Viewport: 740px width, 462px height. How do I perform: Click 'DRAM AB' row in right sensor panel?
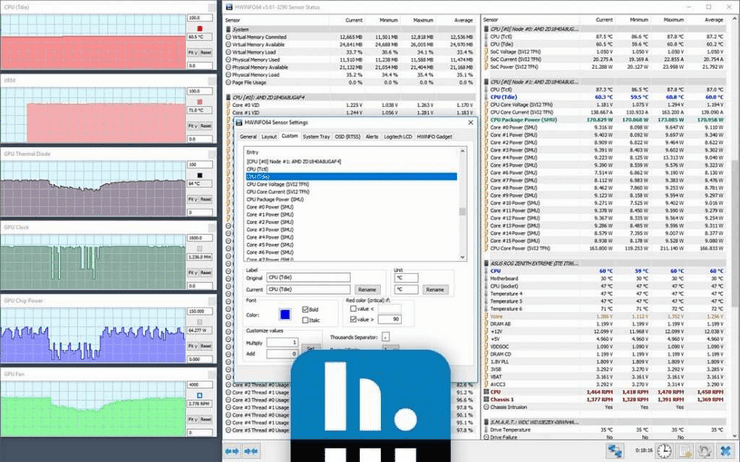(605, 324)
